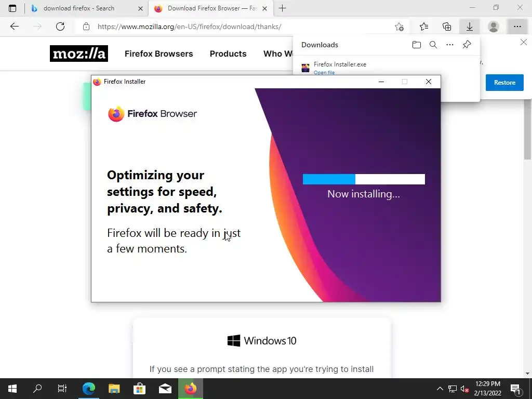Search downloads with magnifier icon
The width and height of the screenshot is (532, 399).
[x=433, y=45]
